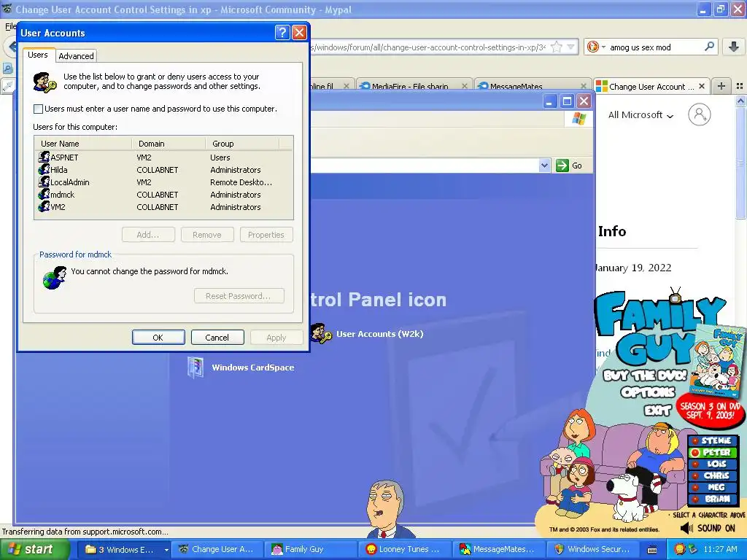Select CHRIS in Family Guy character list
The width and height of the screenshot is (747, 560).
click(712, 475)
